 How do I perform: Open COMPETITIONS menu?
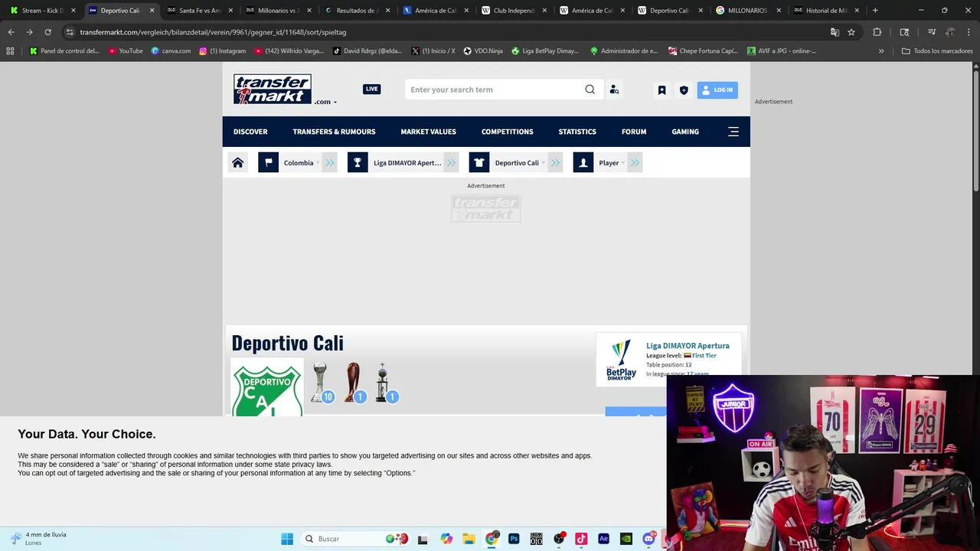click(x=507, y=132)
